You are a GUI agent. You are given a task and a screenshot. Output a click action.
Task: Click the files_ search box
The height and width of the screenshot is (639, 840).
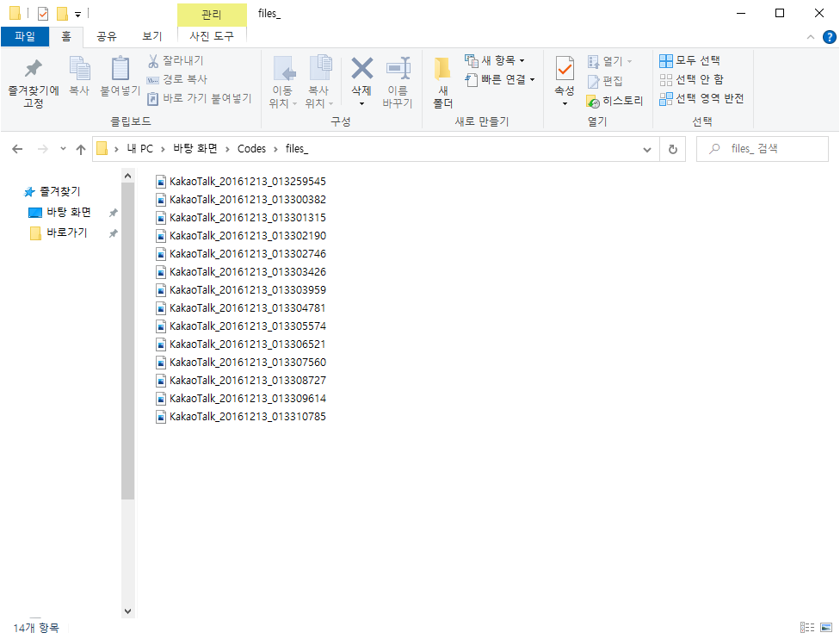pos(763,149)
